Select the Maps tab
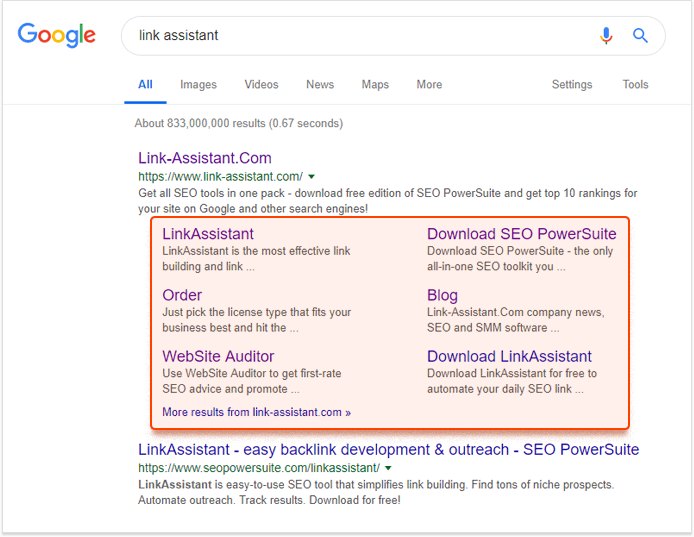The height and width of the screenshot is (537, 694). click(x=375, y=85)
